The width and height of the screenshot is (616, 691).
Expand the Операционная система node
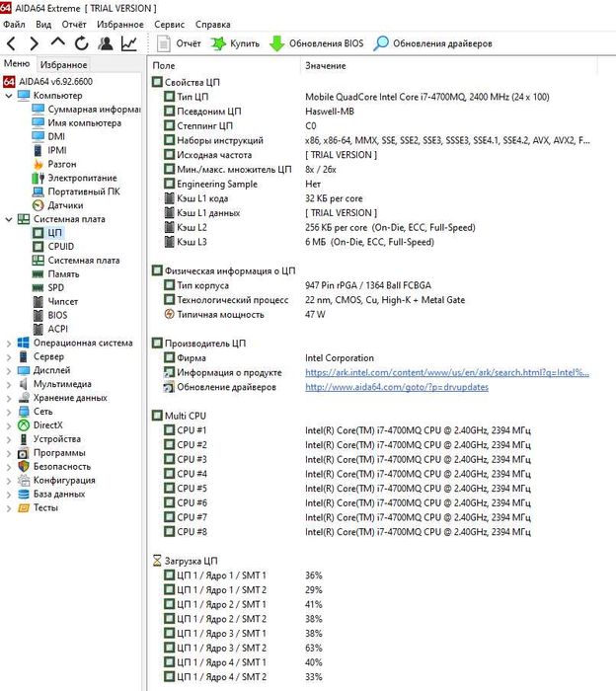pos(8,344)
